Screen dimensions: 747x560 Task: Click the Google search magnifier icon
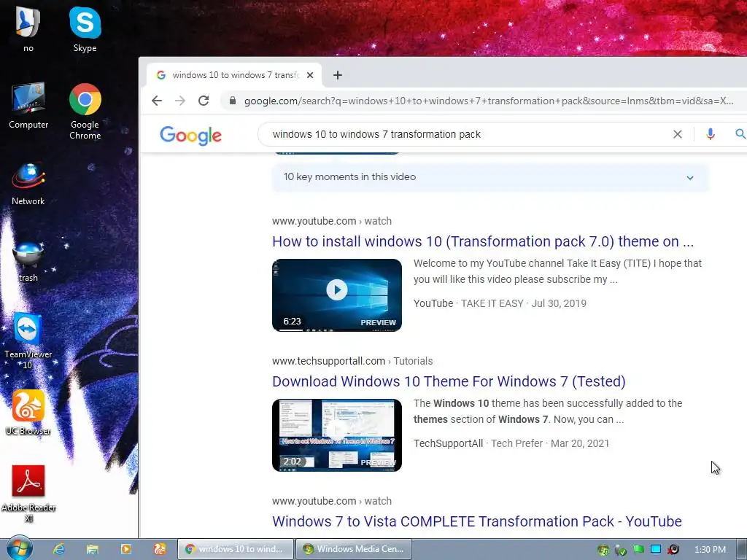(740, 134)
